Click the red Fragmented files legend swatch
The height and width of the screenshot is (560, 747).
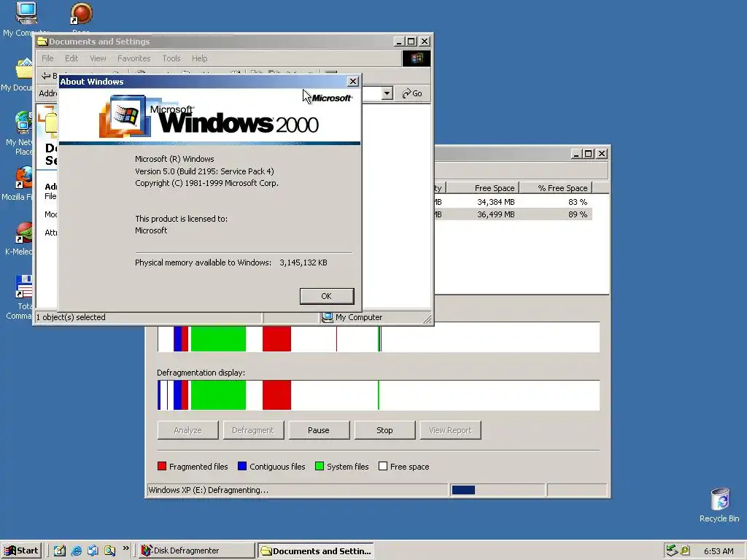[162, 466]
